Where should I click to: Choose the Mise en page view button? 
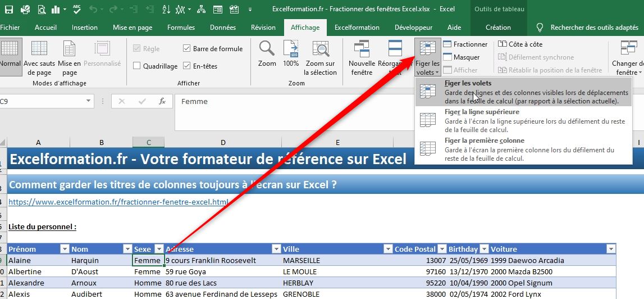click(x=70, y=58)
